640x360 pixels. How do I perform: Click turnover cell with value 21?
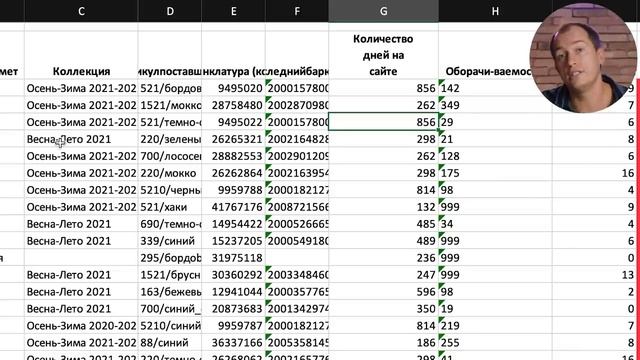[x=495, y=139]
